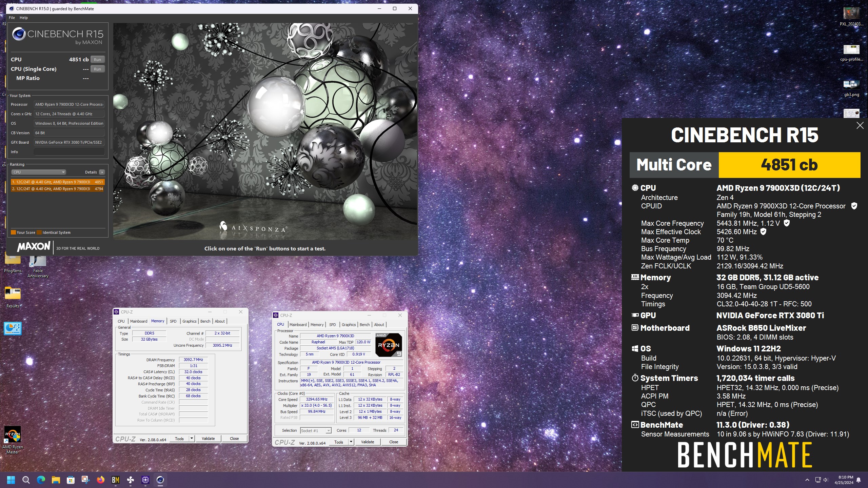Open Graphics tab in right CPU-Z window
The width and height of the screenshot is (868, 488).
tap(349, 325)
